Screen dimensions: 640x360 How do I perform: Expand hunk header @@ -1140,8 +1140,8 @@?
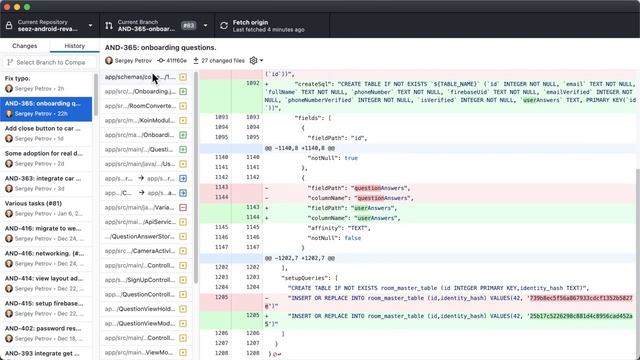(x=417, y=148)
